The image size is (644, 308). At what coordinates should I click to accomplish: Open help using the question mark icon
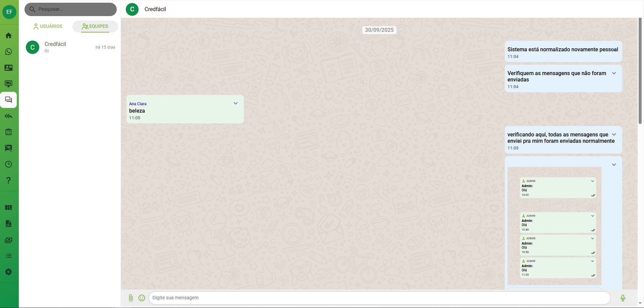point(8,181)
